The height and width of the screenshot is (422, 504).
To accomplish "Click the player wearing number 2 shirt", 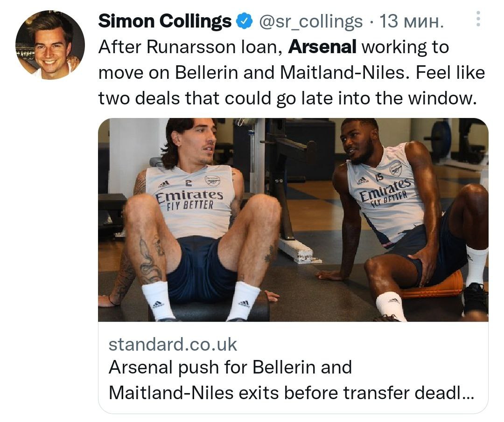I will 196,210.
